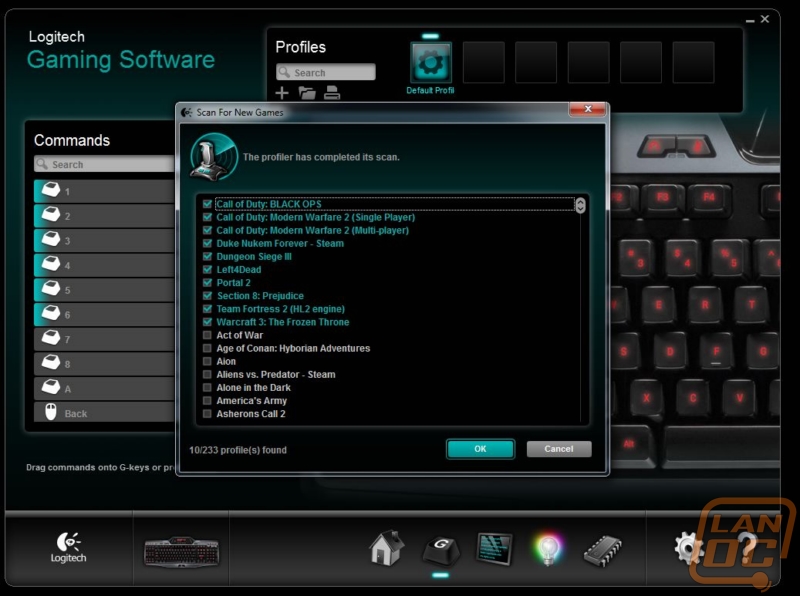Uncheck the Portal 2 checkbox
The height and width of the screenshot is (596, 800).
207,283
